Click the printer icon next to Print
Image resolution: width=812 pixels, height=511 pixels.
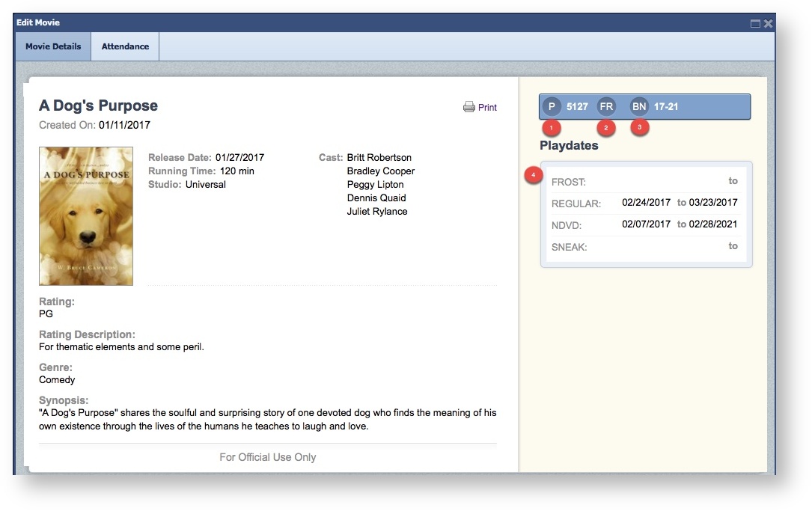(469, 107)
